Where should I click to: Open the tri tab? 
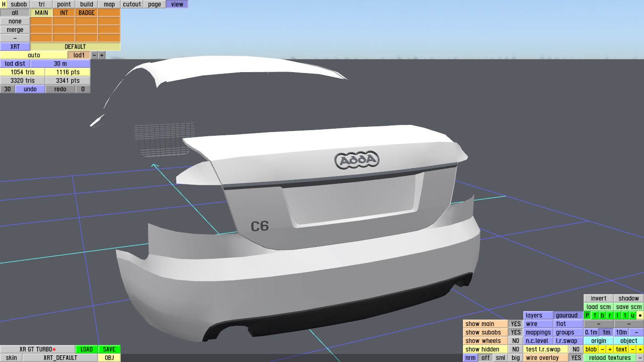(x=41, y=4)
